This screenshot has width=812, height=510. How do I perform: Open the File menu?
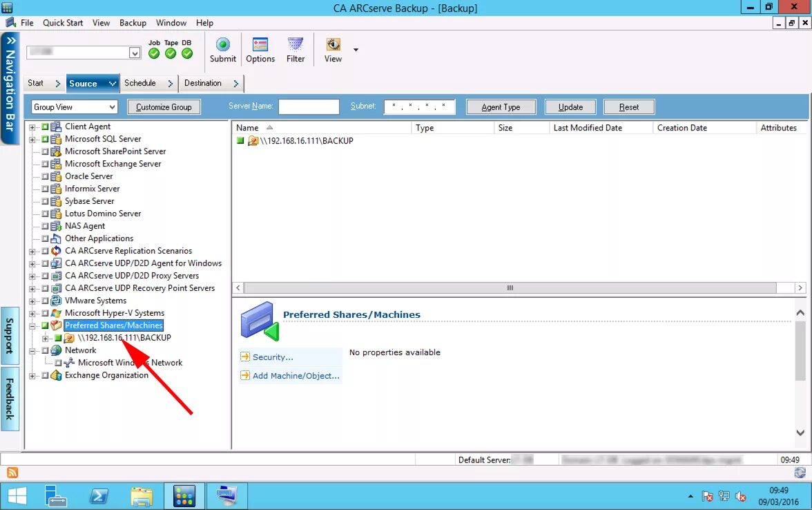click(x=27, y=23)
